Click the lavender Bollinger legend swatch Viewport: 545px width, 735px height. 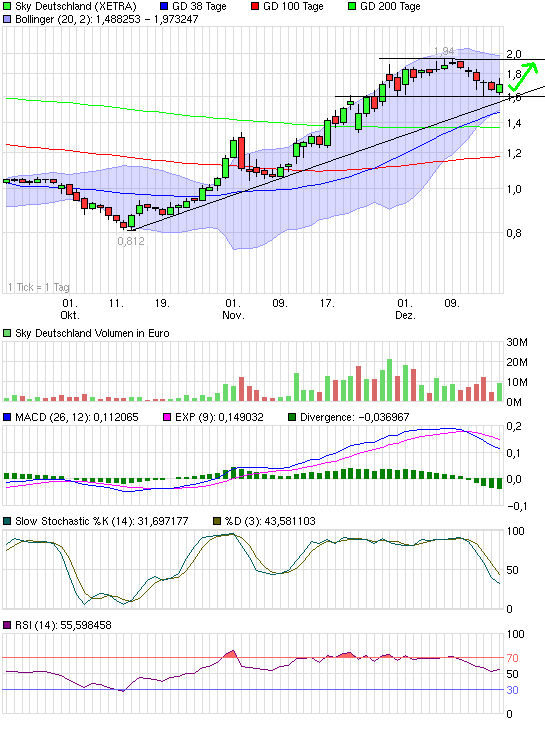tap(7, 19)
